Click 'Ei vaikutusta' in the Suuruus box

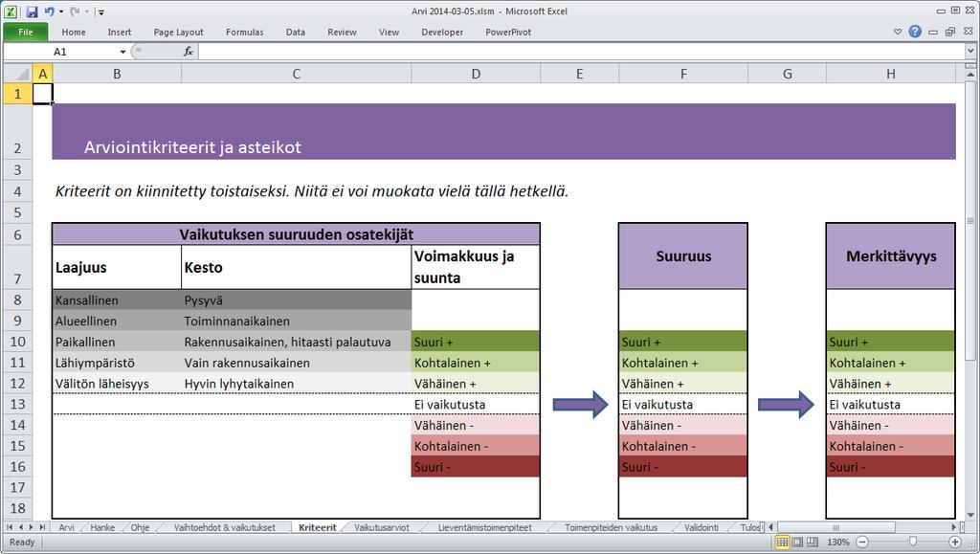[x=683, y=404]
